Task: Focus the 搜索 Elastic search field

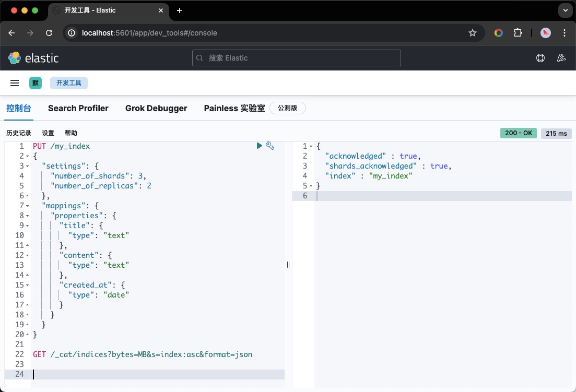Action: tap(296, 58)
